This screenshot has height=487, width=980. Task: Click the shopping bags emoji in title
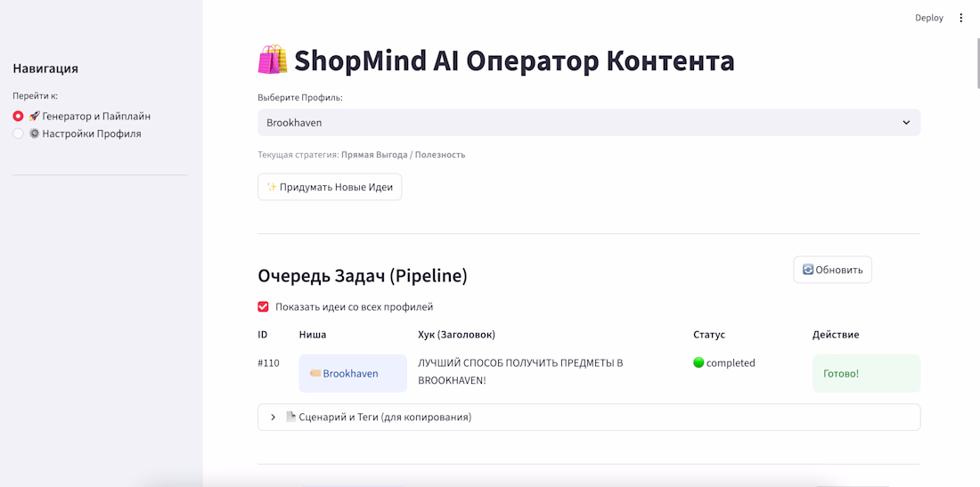point(273,60)
